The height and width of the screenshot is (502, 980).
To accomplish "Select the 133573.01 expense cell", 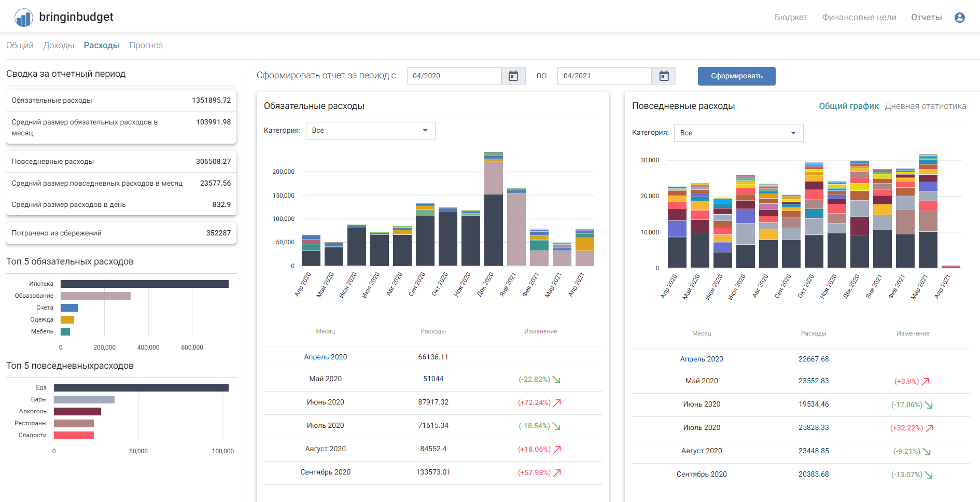I will [433, 472].
